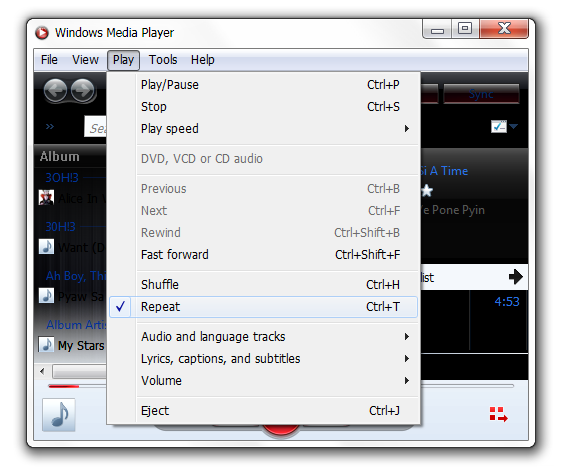Click the back navigation arrow button

point(55,90)
